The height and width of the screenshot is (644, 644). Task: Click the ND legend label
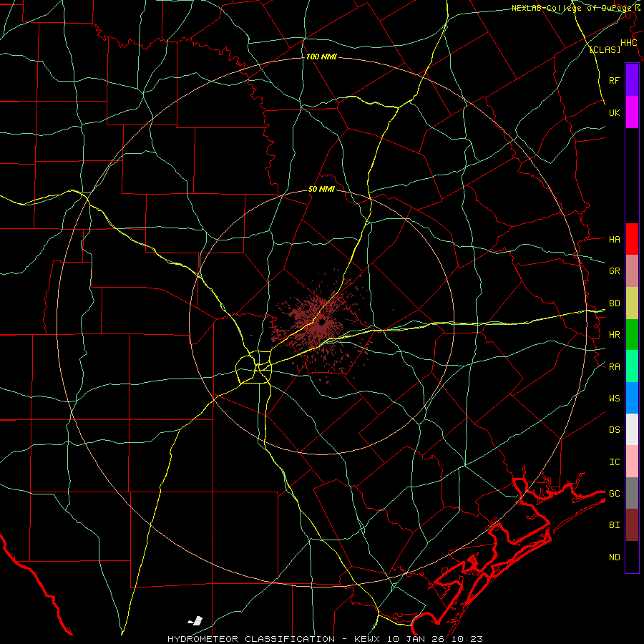[x=614, y=557]
